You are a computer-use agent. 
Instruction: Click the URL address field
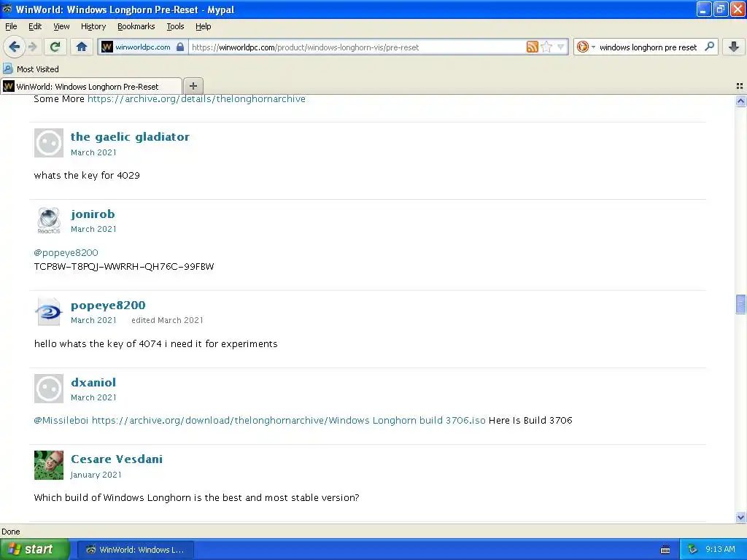click(356, 47)
